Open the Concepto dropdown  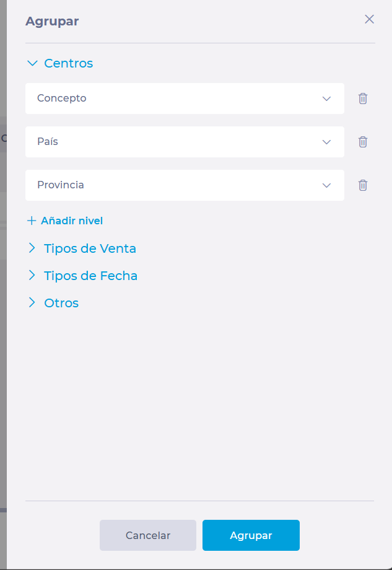point(185,99)
